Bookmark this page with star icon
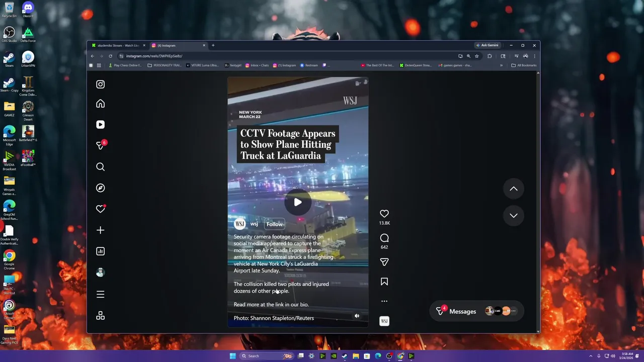The image size is (644, 362). click(476, 56)
